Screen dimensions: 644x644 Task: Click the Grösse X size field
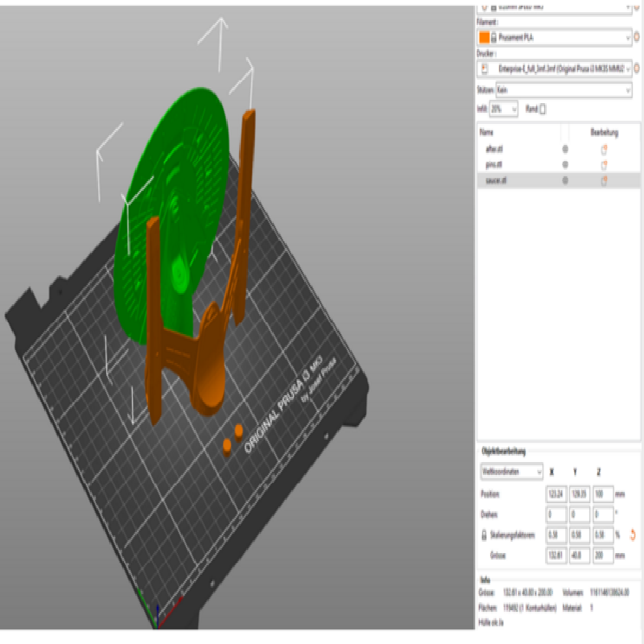pyautogui.click(x=556, y=555)
